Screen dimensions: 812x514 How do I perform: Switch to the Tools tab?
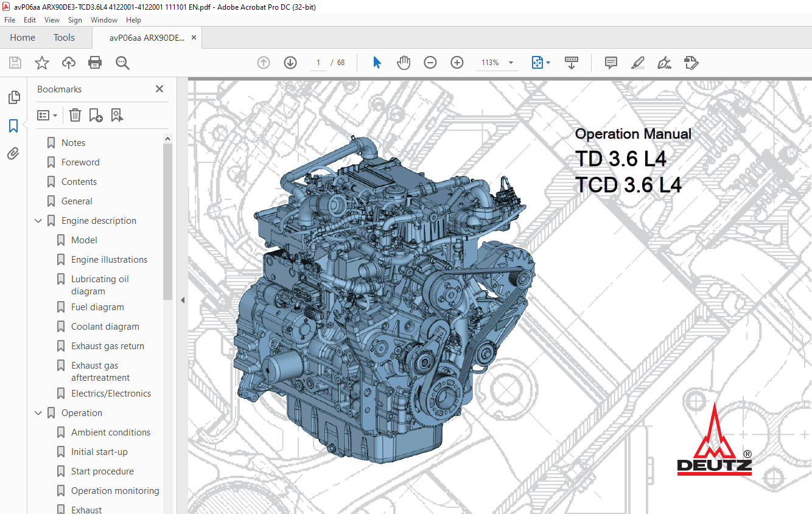tap(64, 38)
